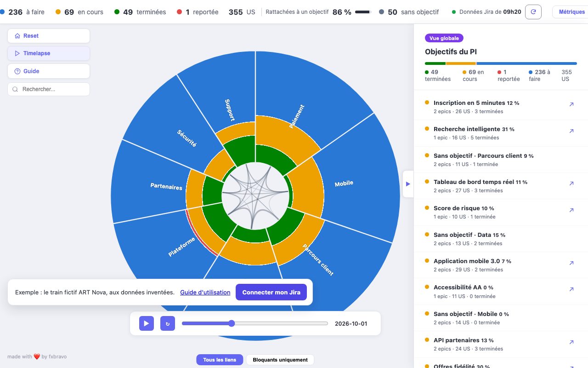Start the Timelapse mode button
588x368 pixels.
[x=49, y=53]
